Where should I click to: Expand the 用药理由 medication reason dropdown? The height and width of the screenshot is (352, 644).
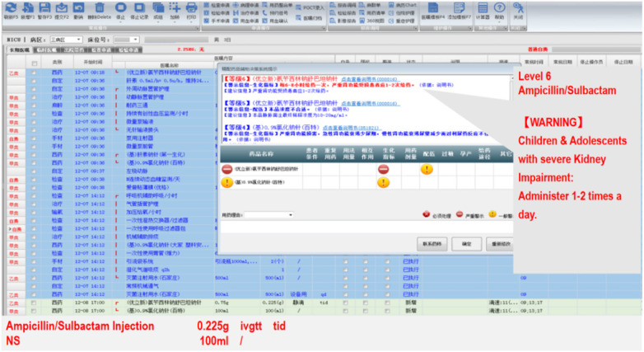pos(269,214)
